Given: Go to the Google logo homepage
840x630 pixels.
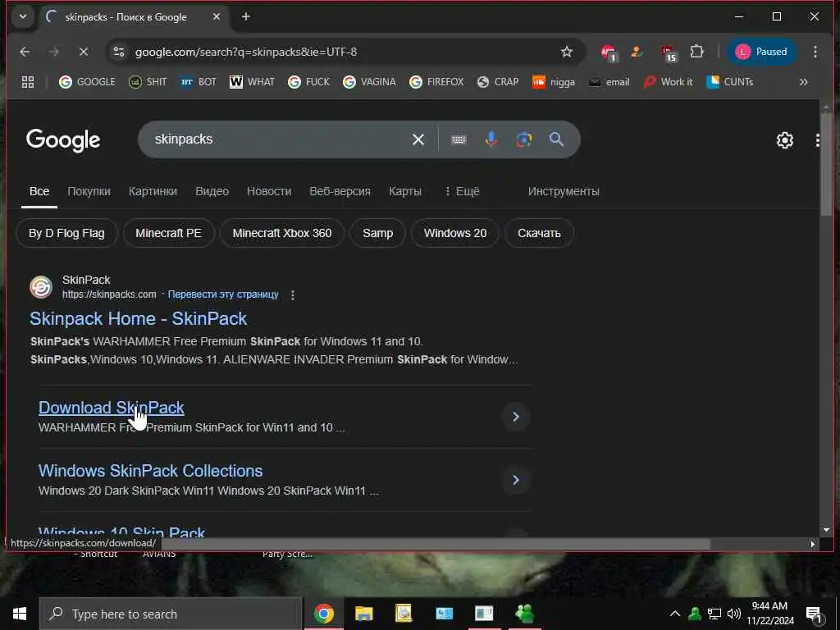Looking at the screenshot, I should [63, 139].
